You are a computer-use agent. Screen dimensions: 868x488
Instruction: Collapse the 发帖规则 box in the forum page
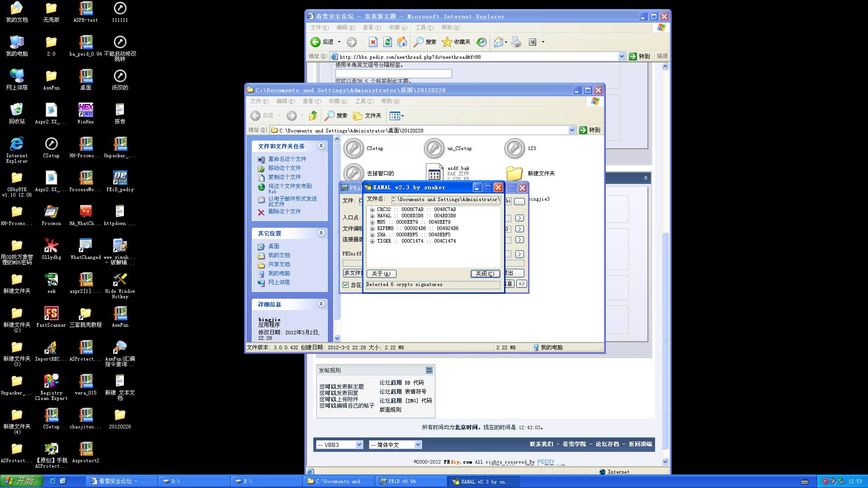coord(429,371)
